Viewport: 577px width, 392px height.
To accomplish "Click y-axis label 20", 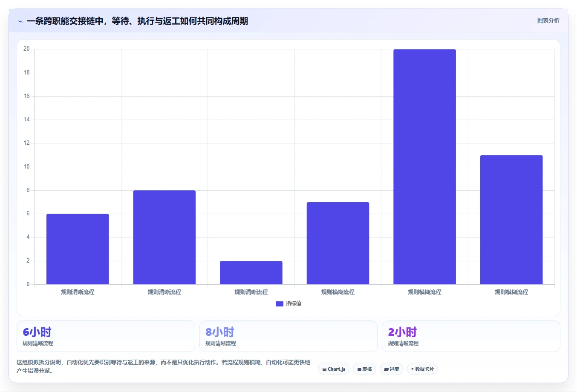I will [26, 49].
